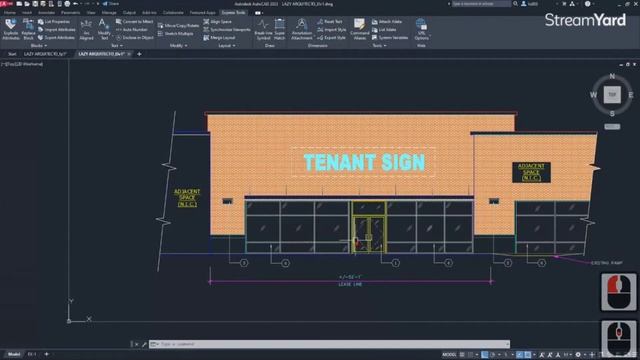
Task: Toggle object snap tracking in status bar
Action: coord(519,355)
